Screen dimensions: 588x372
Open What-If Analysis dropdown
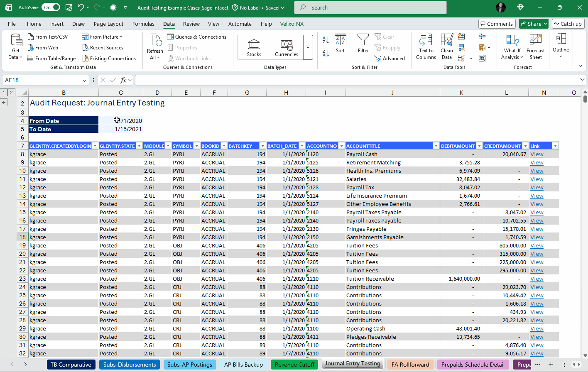point(512,47)
